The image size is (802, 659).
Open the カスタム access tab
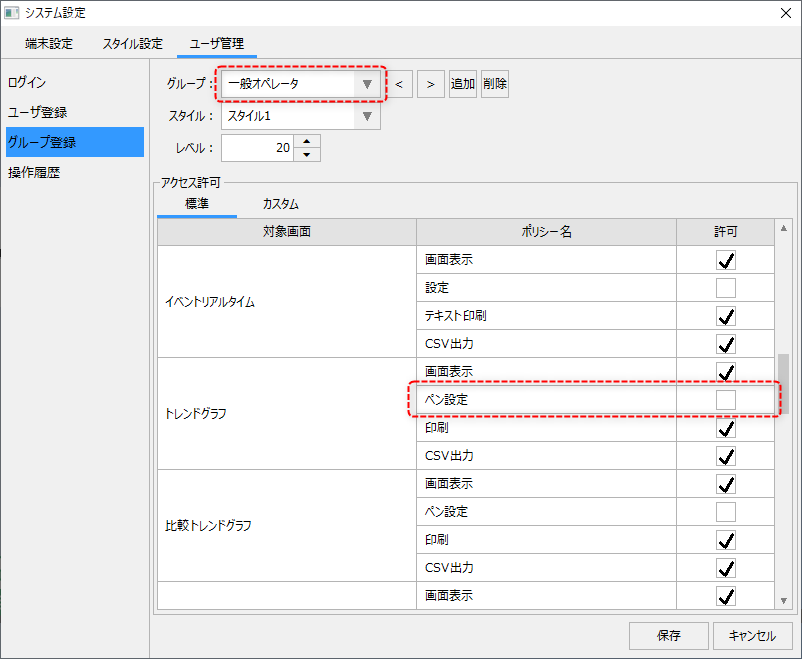[280, 204]
